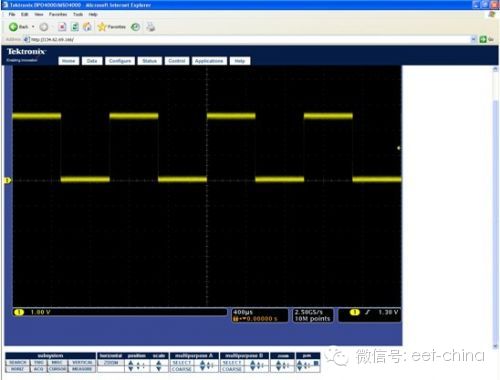Switch to the Configure tab
The image size is (500, 380).
point(120,61)
